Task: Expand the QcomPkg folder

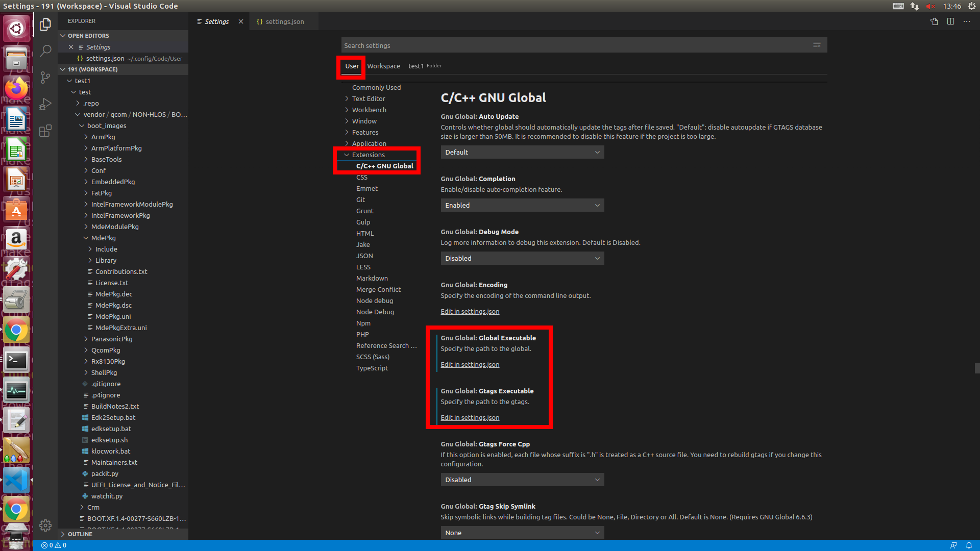Action: [x=105, y=350]
